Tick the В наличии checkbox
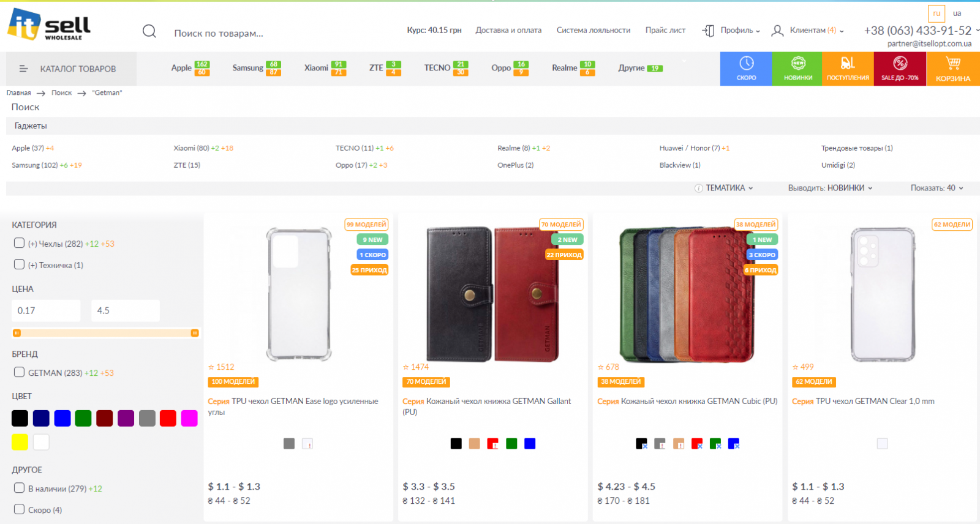The width and height of the screenshot is (980, 524). click(x=20, y=488)
